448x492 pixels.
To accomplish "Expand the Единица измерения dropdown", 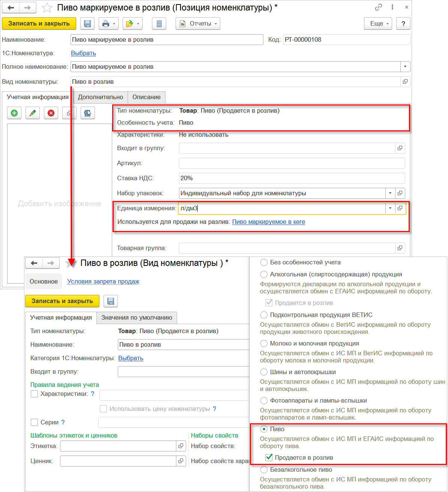I will (x=390, y=208).
